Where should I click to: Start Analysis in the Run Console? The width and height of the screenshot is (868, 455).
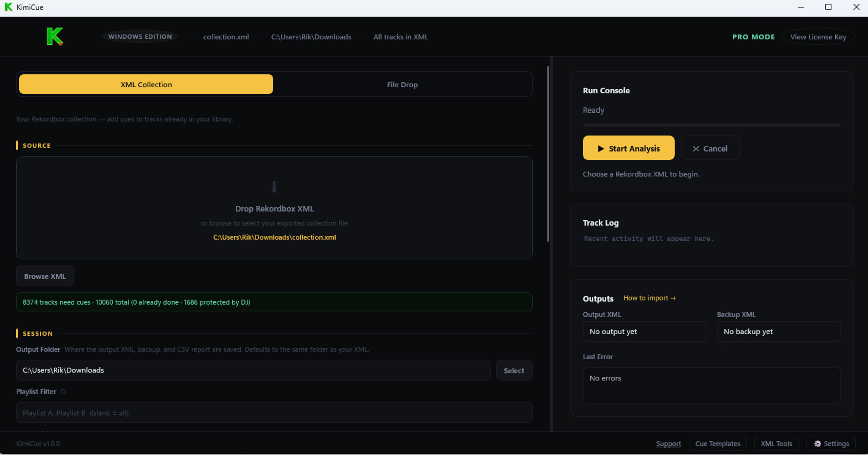pyautogui.click(x=629, y=148)
